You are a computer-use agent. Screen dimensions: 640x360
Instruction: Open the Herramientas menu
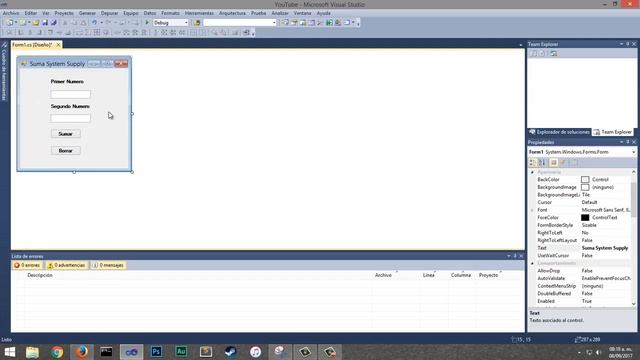[x=199, y=13]
